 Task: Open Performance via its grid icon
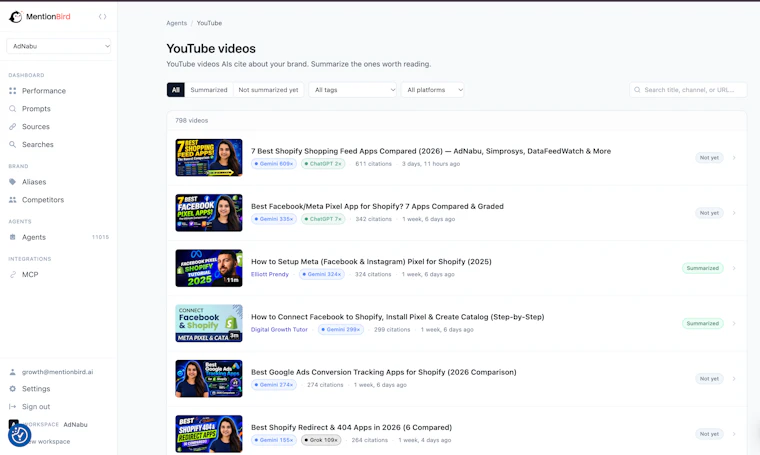coord(13,91)
